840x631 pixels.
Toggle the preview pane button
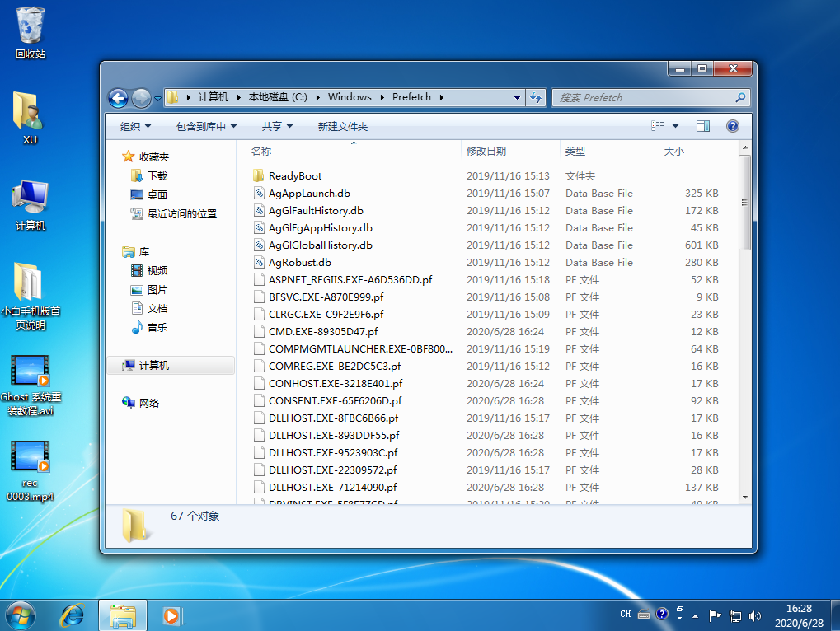(703, 126)
